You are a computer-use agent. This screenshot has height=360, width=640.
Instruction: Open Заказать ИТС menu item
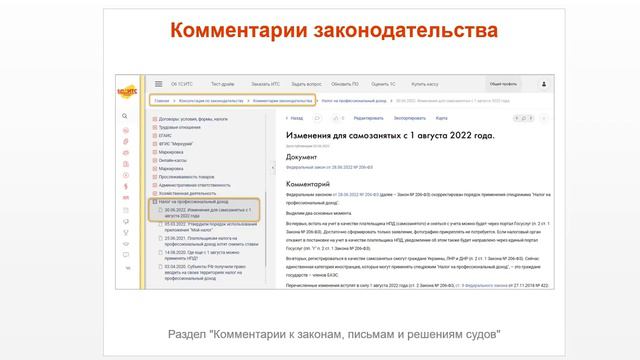click(x=265, y=84)
